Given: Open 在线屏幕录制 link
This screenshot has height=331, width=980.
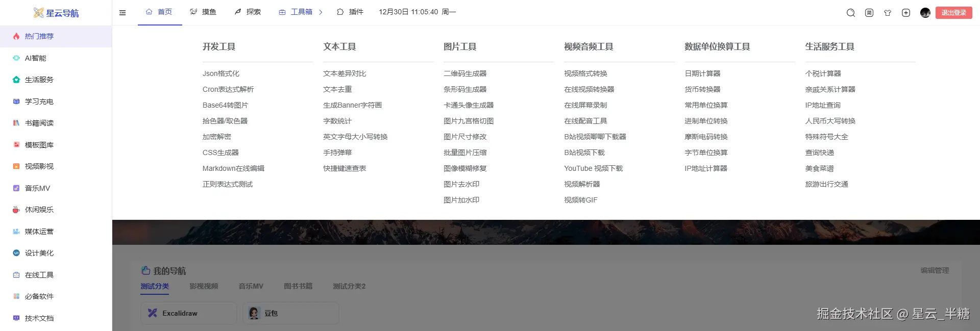Looking at the screenshot, I should click(x=585, y=106).
